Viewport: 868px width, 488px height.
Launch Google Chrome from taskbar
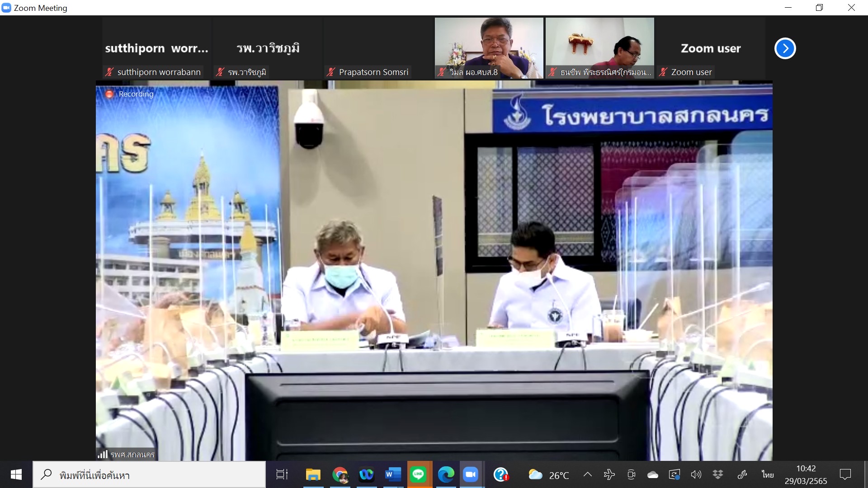340,474
